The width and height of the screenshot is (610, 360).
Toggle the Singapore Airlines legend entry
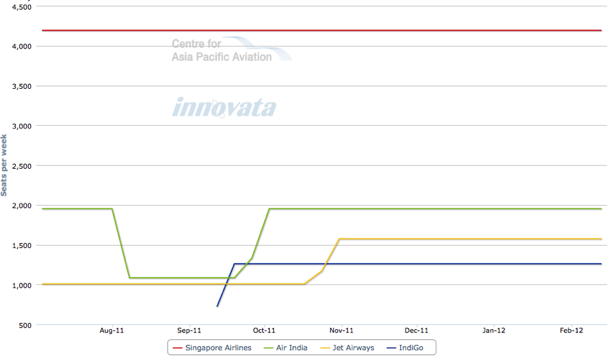pos(212,348)
